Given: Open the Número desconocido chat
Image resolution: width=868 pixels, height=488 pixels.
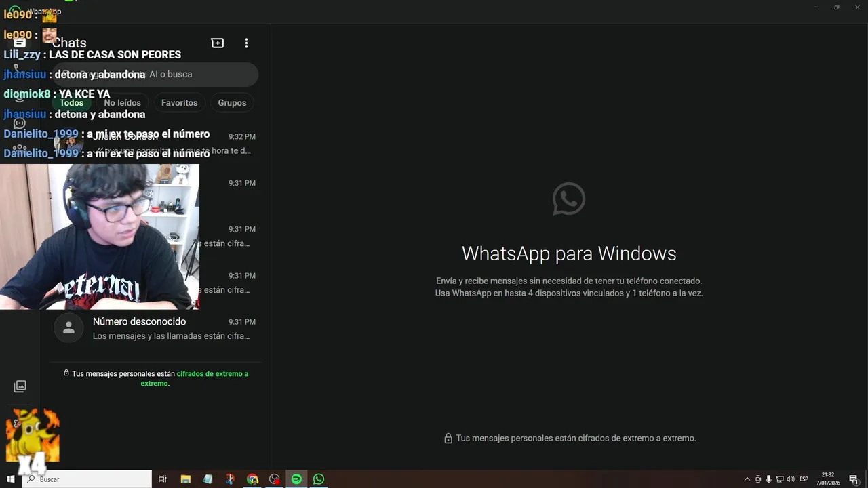Looking at the screenshot, I should 155,328.
